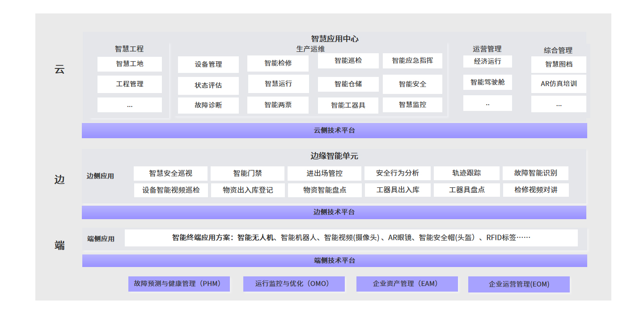Click the 智慧工地 box under 智慧工程
644x322 pixels.
tap(130, 64)
